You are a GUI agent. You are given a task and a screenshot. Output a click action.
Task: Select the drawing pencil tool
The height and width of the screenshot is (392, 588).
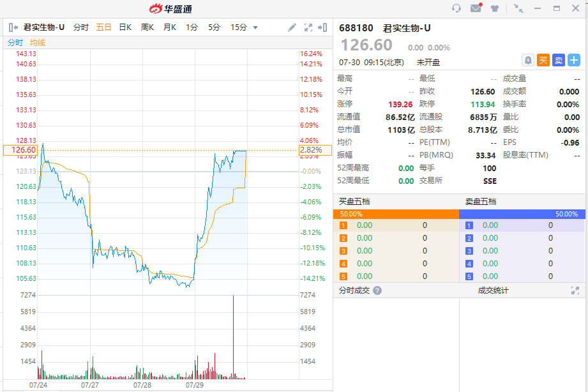pos(292,27)
